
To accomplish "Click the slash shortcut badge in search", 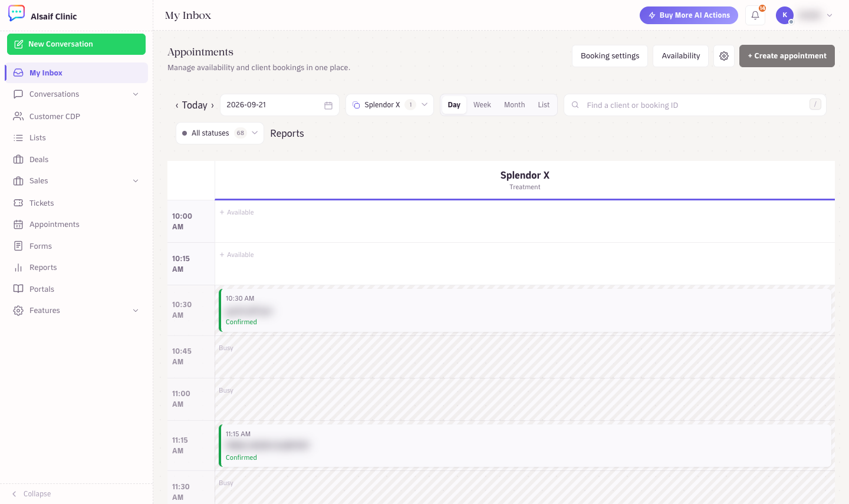I will (815, 104).
